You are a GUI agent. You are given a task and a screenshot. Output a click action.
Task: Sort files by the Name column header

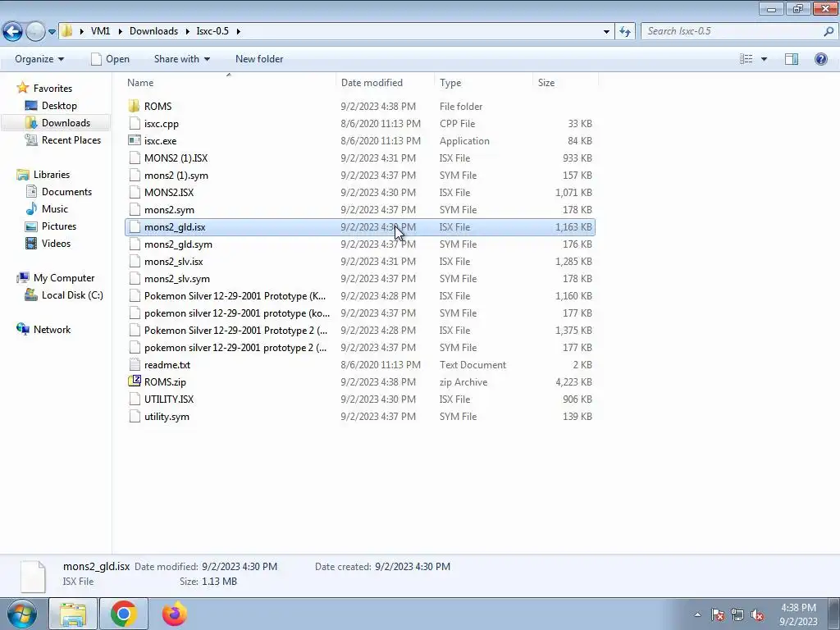(x=140, y=83)
